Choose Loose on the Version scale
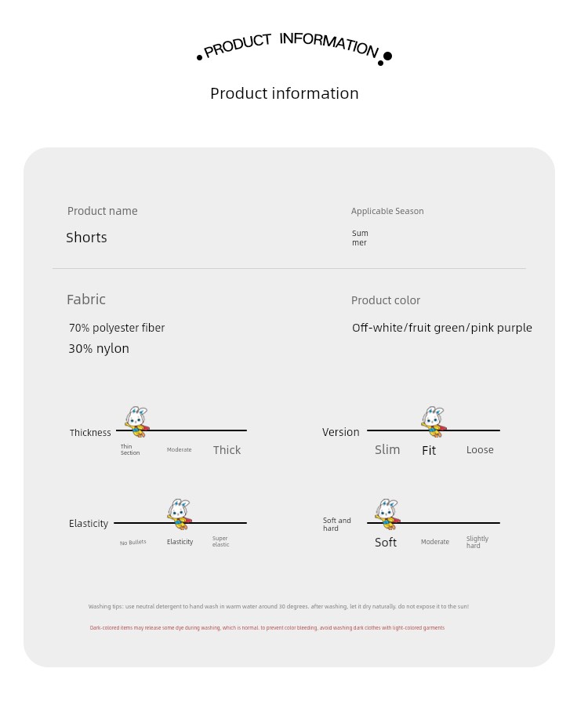 [480, 450]
